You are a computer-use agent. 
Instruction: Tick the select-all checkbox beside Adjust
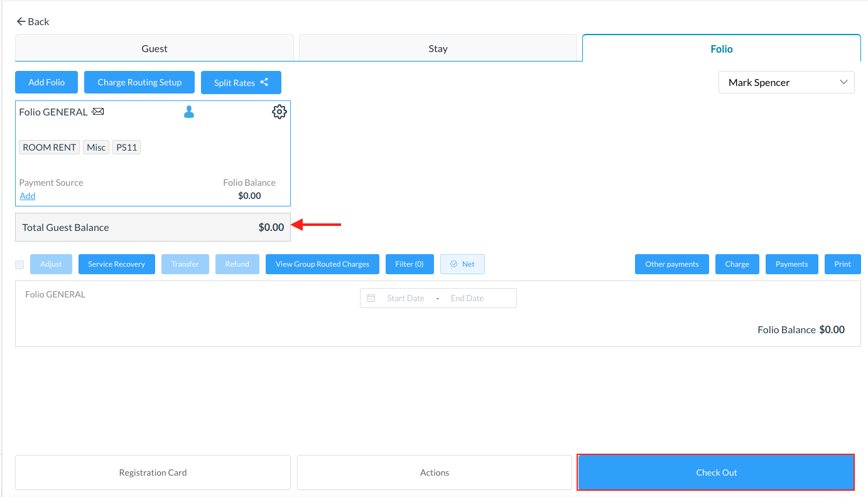pos(19,265)
